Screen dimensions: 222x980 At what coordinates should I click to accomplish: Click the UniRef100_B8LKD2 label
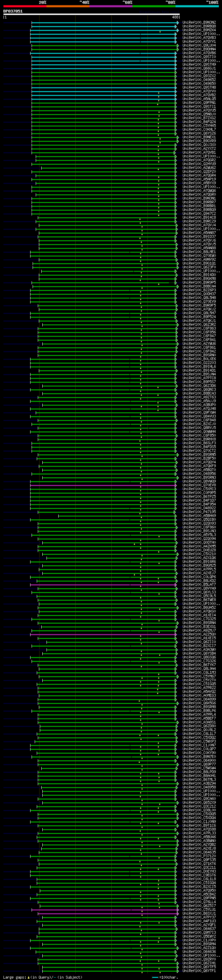[x=199, y=581]
